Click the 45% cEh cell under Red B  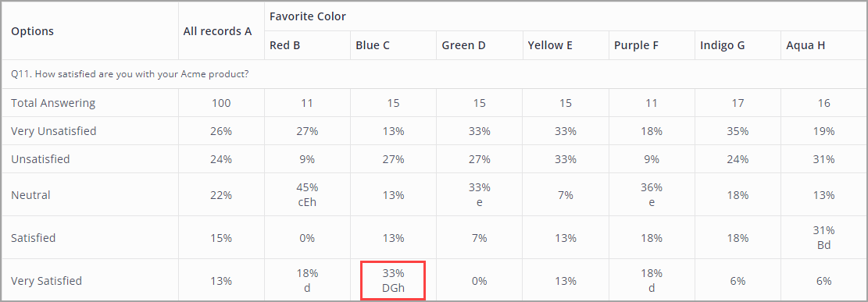point(307,194)
